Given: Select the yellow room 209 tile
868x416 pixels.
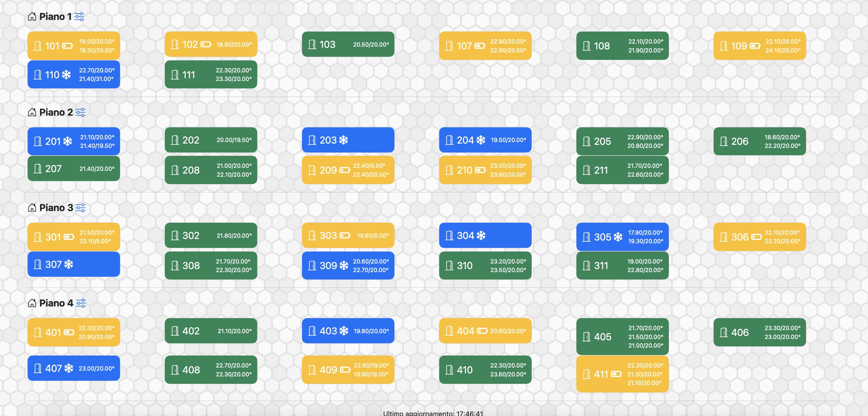Looking at the screenshot, I should pos(348,170).
